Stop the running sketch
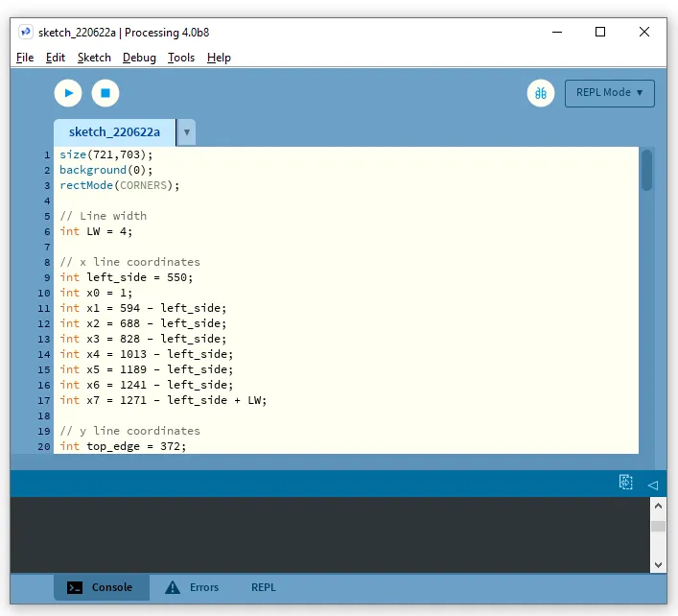 click(105, 93)
